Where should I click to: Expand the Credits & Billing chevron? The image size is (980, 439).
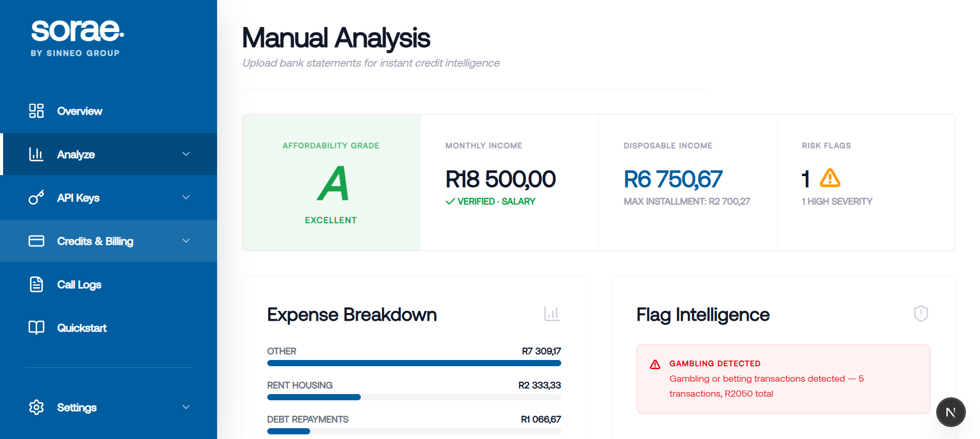click(186, 241)
